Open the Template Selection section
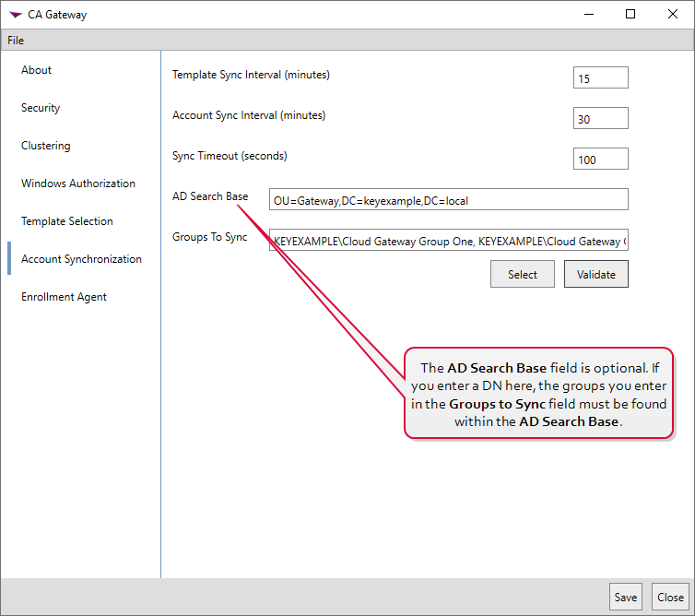This screenshot has height=616, width=695. click(x=67, y=221)
